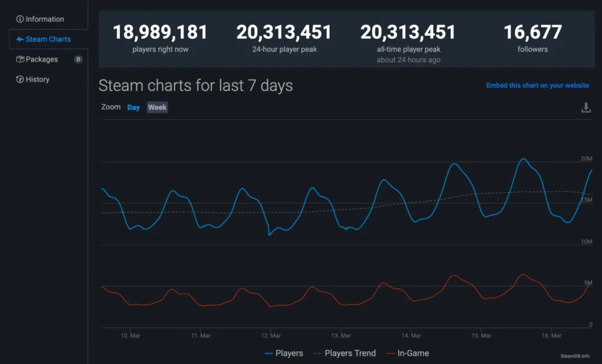602x364 pixels.
Task: Click the all-time player peak value
Action: click(408, 32)
